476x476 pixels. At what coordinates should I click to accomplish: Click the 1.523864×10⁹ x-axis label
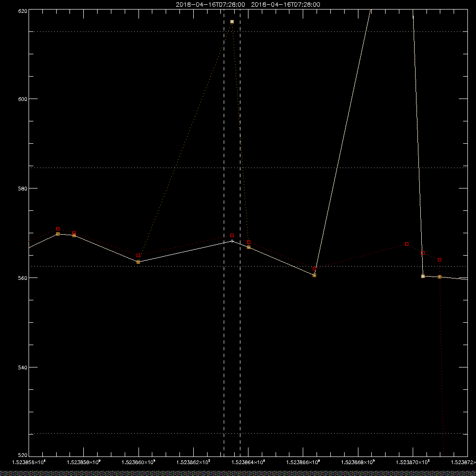248,462
